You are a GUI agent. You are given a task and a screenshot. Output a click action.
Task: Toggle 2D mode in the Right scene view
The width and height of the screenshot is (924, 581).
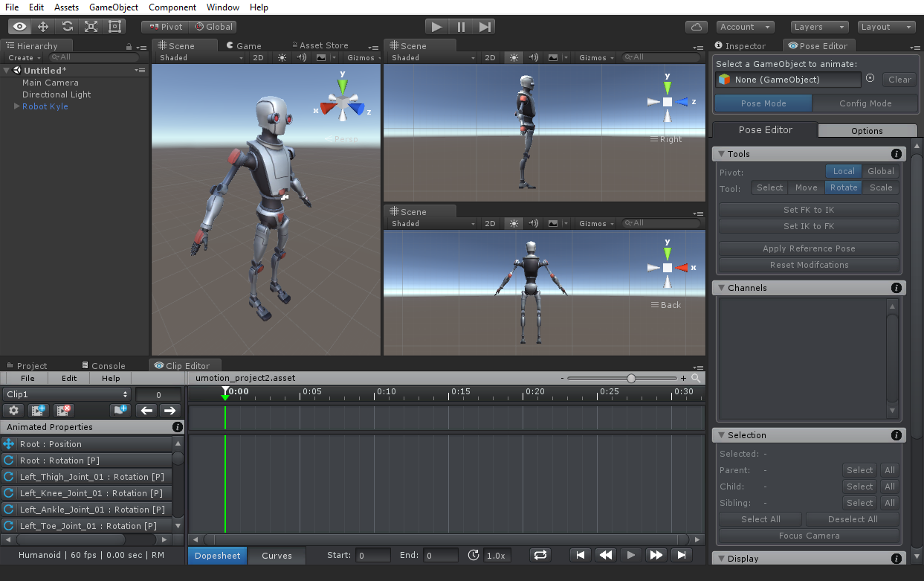click(490, 57)
